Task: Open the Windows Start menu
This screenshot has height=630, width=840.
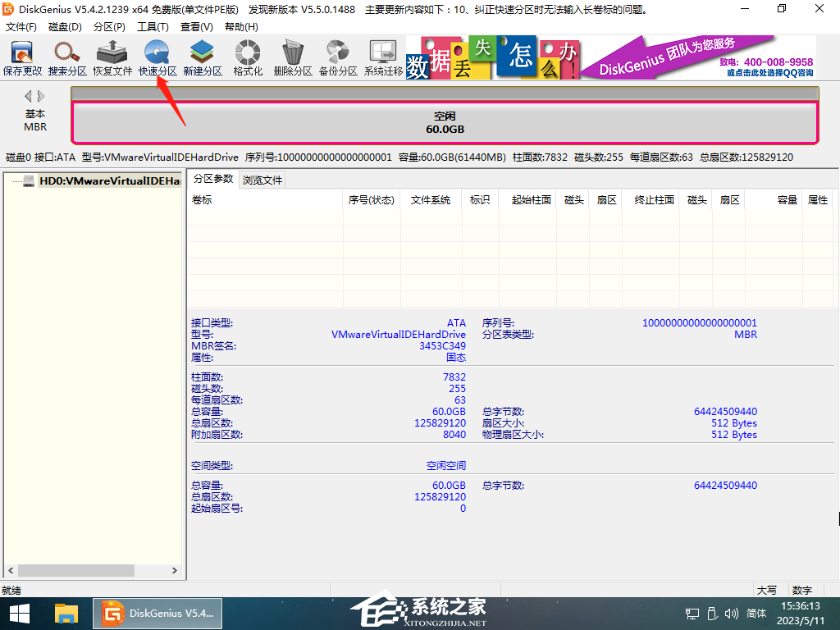Action: point(20,613)
